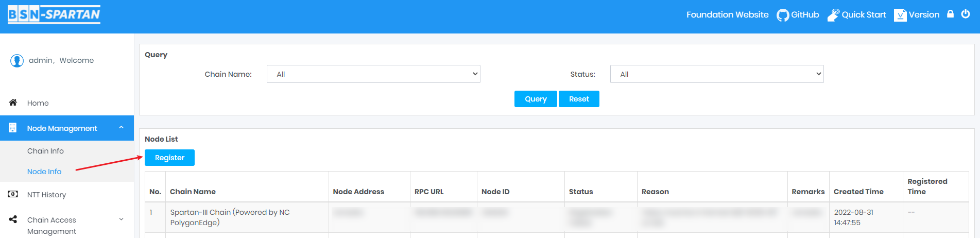Click the Node Management building icon
Image resolution: width=980 pixels, height=238 pixels.
[13, 128]
